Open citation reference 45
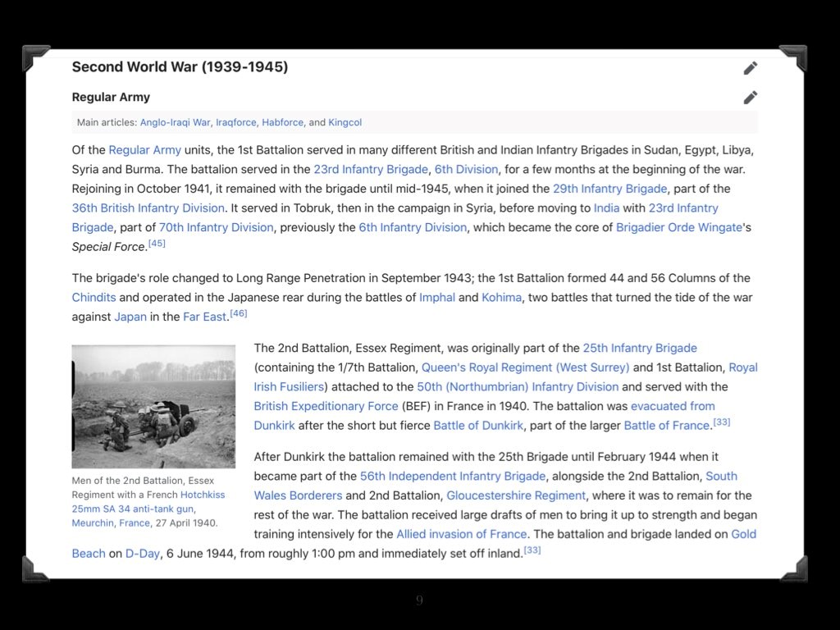The image size is (840, 630). pos(157,244)
